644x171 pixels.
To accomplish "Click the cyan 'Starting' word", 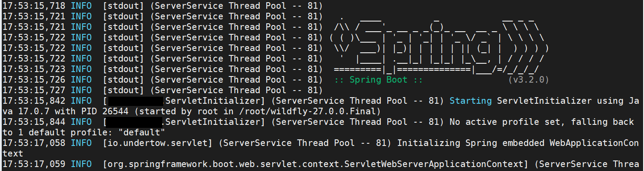I will [471, 101].
